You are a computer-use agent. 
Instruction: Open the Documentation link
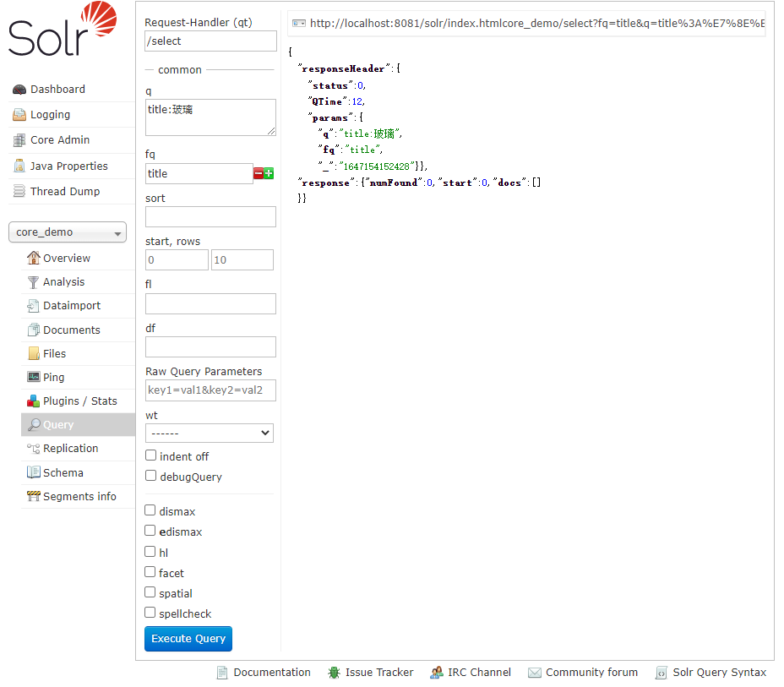271,673
